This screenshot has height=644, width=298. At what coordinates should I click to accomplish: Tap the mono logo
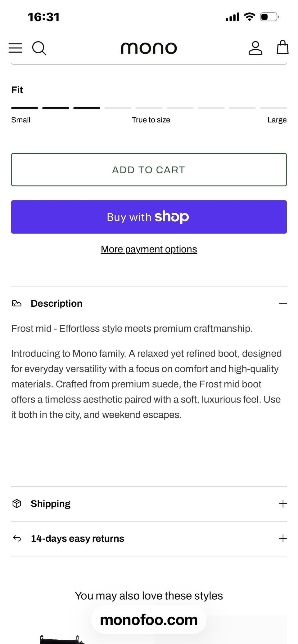tap(149, 48)
